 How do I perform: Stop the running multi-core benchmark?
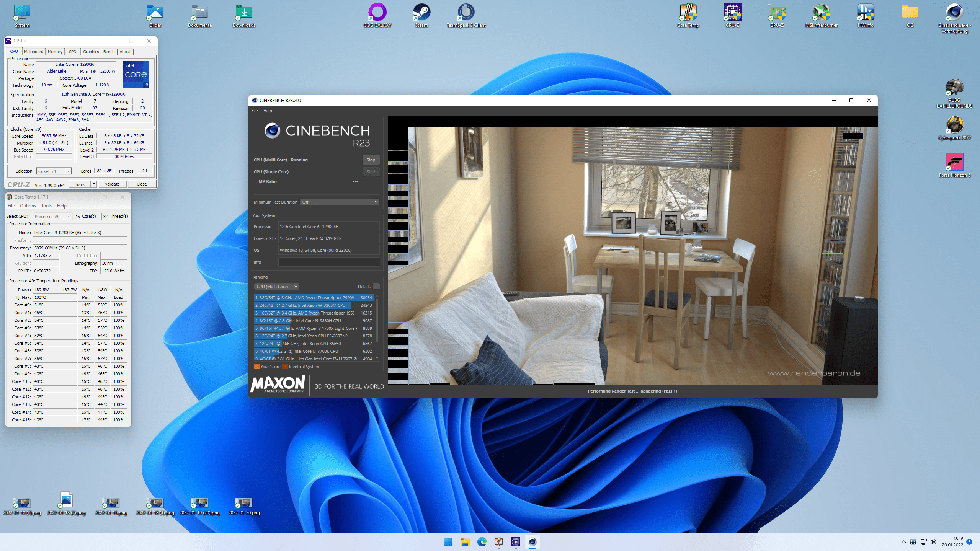pos(371,160)
